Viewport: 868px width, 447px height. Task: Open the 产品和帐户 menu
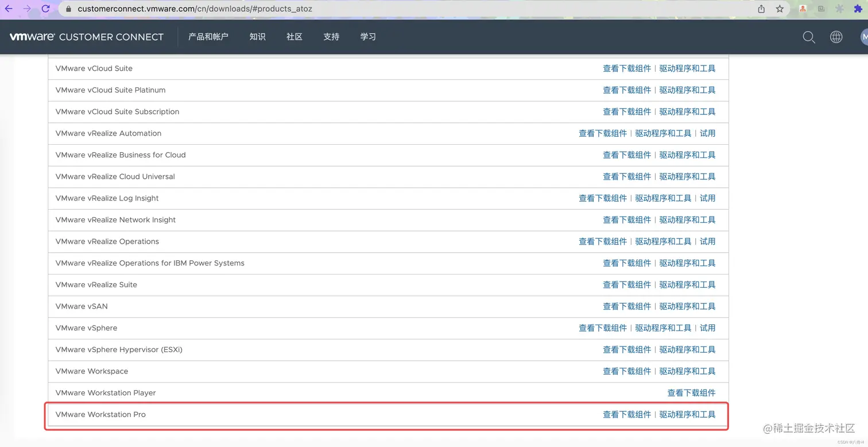tap(208, 37)
